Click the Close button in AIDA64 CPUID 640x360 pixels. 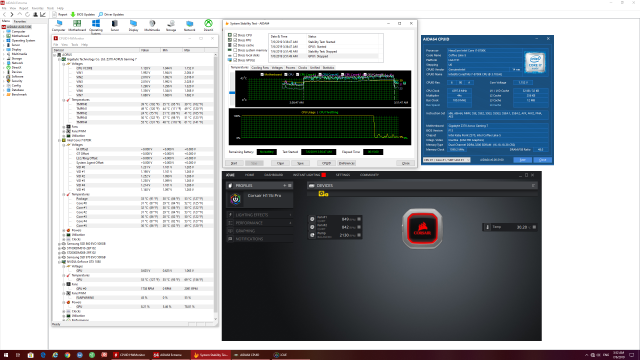pos(542,160)
